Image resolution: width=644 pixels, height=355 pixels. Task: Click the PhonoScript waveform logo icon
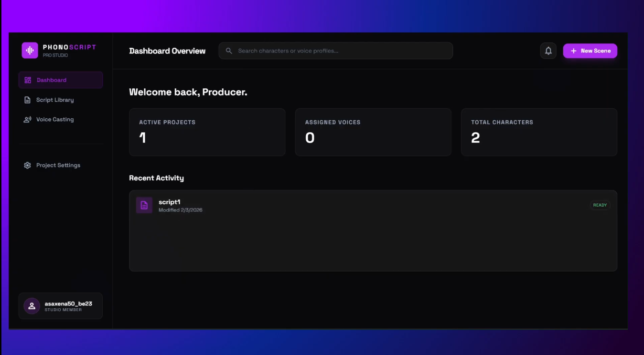pyautogui.click(x=30, y=51)
